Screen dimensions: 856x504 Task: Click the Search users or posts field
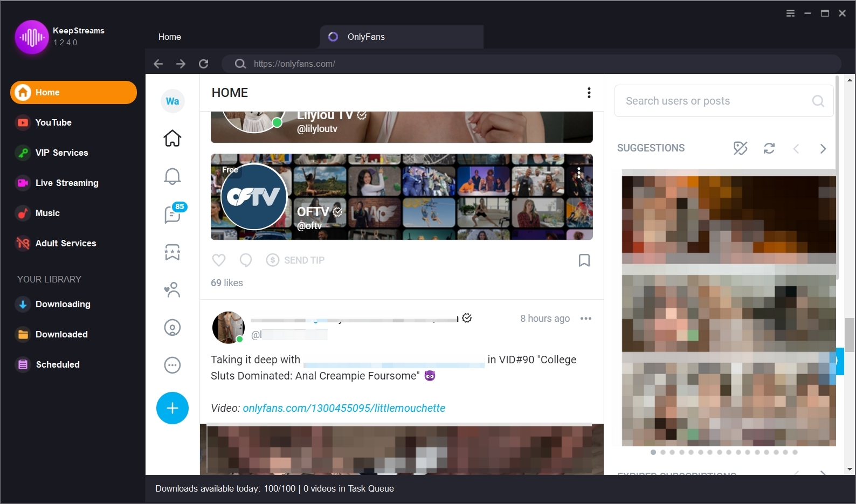coord(724,101)
